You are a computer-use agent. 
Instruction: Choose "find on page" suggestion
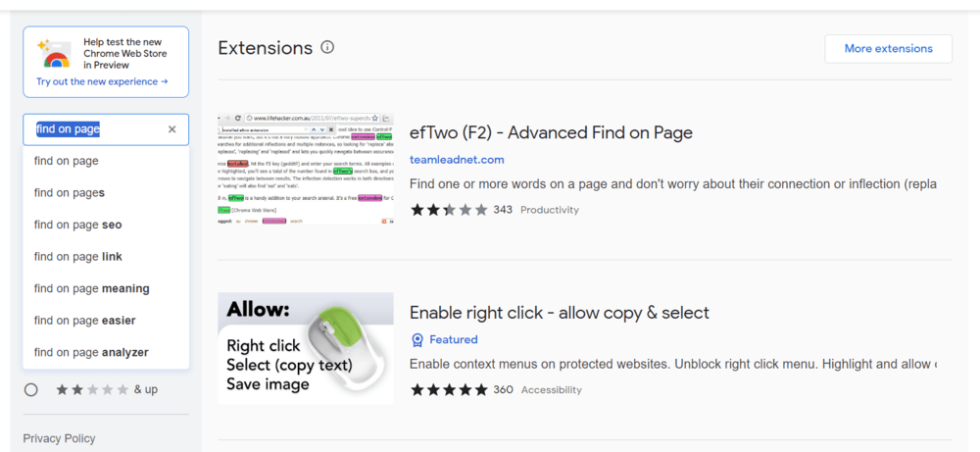67,161
